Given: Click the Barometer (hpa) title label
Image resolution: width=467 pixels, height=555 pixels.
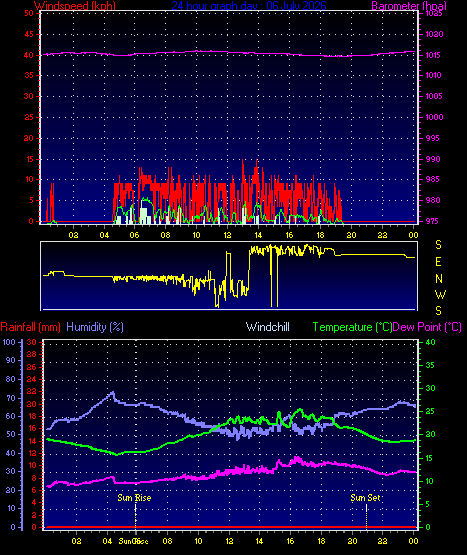Looking at the screenshot, I should coord(409,5).
